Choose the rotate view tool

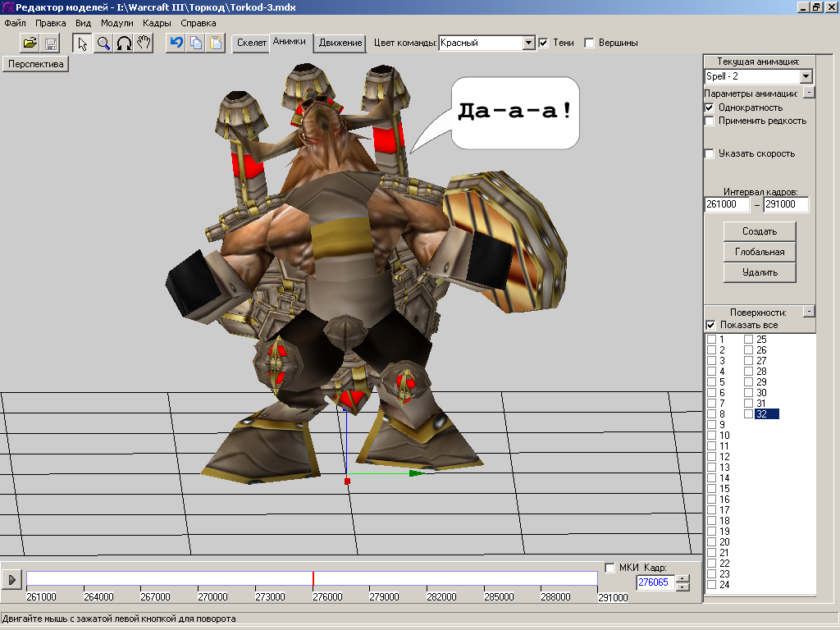coord(124,43)
